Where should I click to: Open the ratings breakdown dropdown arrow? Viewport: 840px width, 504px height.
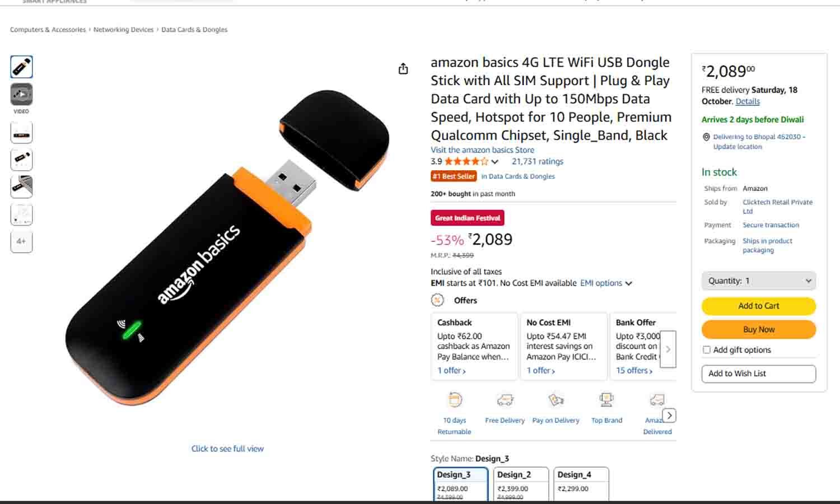point(495,161)
